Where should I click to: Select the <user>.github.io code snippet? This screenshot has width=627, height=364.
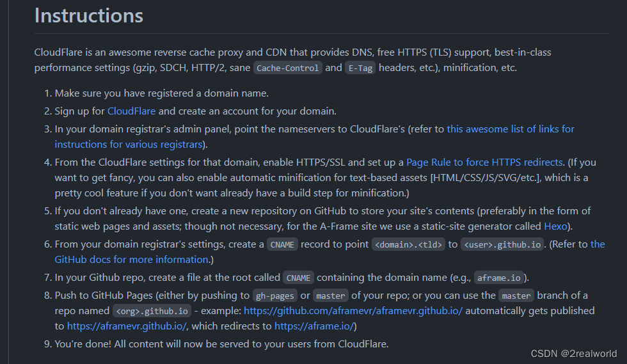[x=501, y=244]
